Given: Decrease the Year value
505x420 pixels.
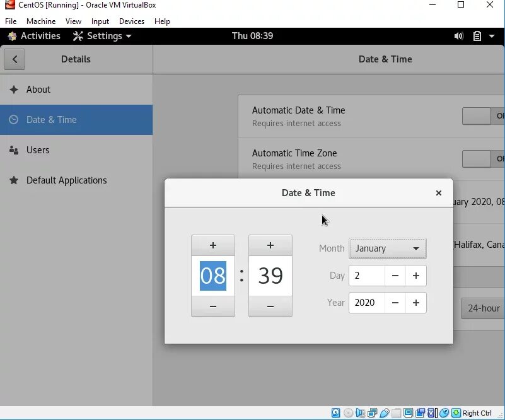Looking at the screenshot, I should 395,303.
